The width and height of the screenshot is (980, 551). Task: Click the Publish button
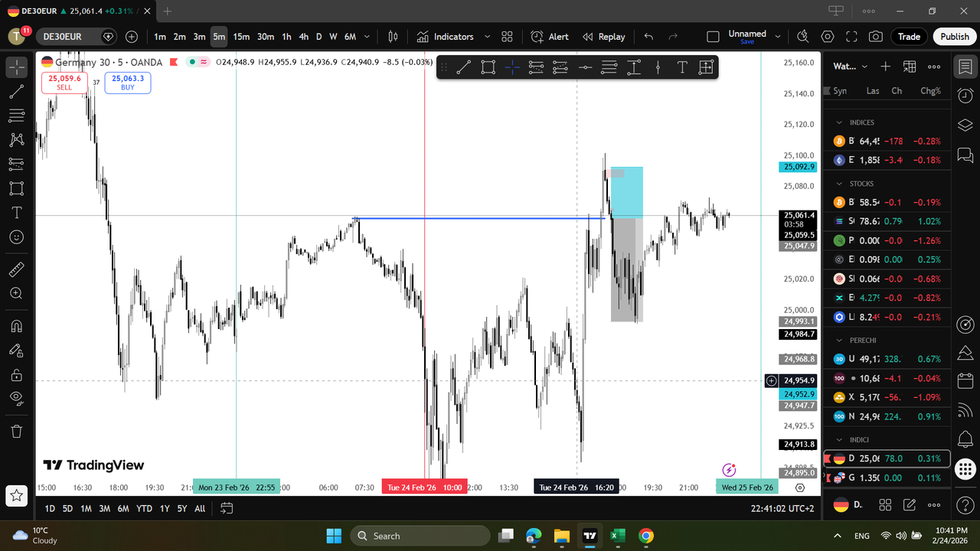click(955, 37)
